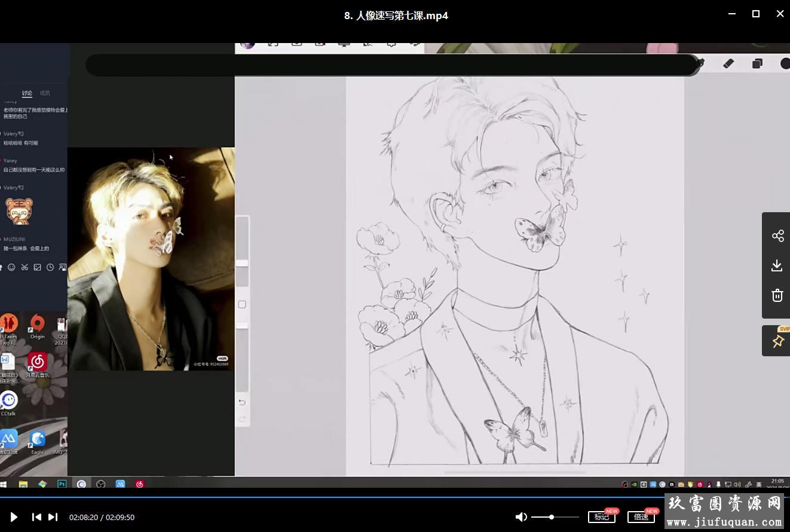Delete the video with the trash icon
790x532 pixels.
[777, 295]
